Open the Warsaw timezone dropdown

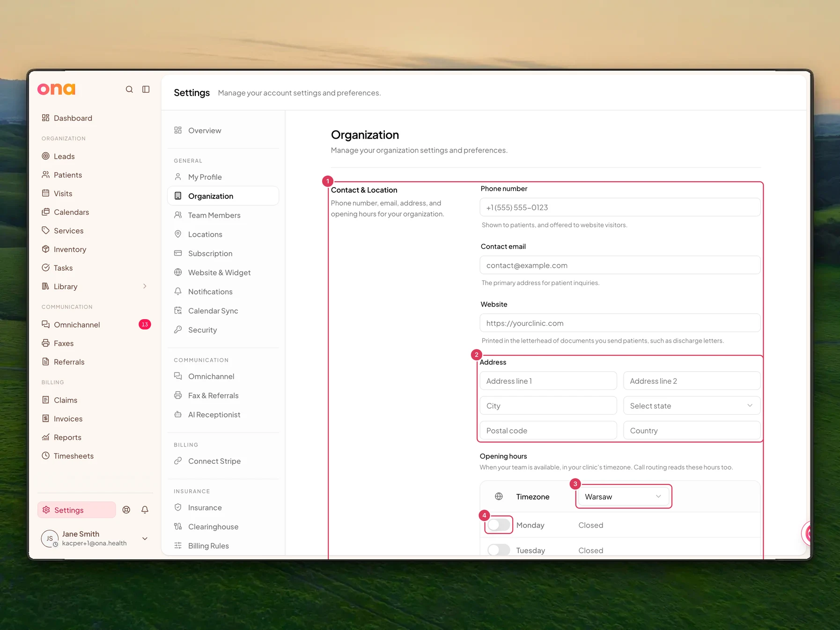pos(623,497)
